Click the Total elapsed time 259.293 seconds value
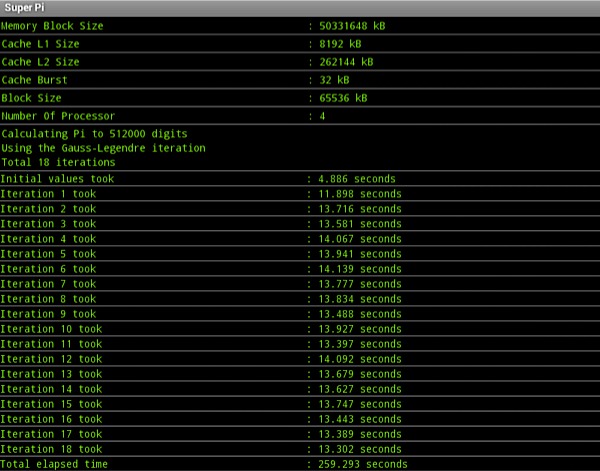 click(x=362, y=464)
